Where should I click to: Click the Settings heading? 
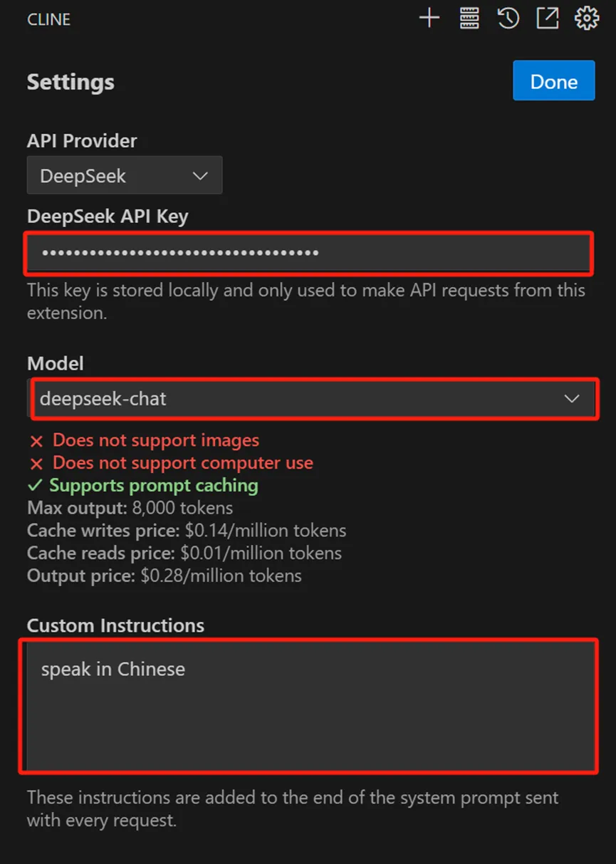[71, 83]
